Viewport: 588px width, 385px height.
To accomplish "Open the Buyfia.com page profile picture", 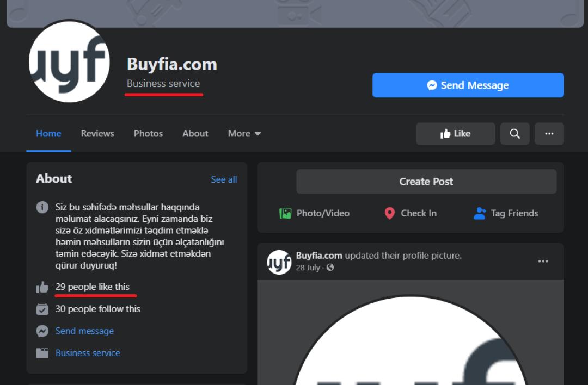I will pos(69,61).
